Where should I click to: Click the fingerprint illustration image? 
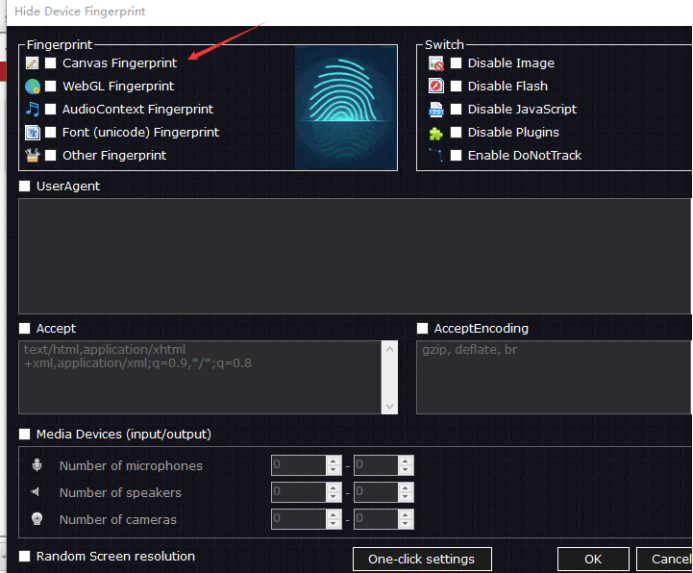(x=345, y=108)
